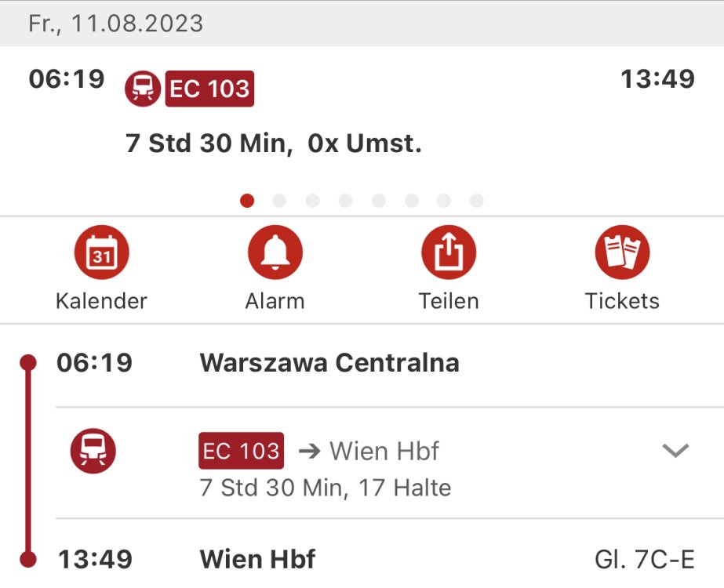Select the first red page indicator dot
This screenshot has width=724, height=588.
click(x=247, y=201)
